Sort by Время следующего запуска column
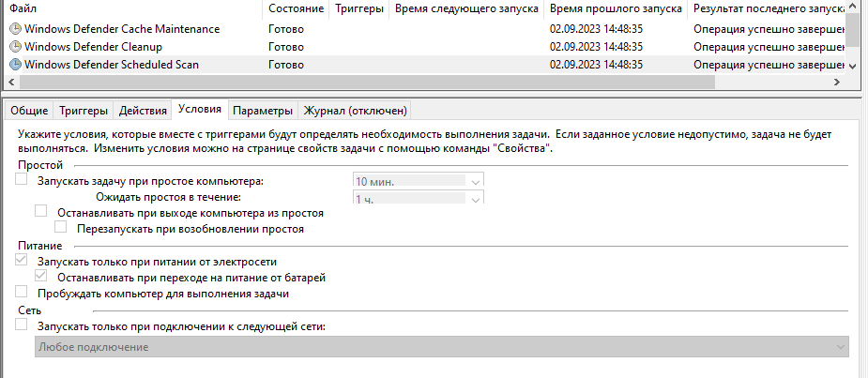Viewport: 868px width, 378px height. click(x=466, y=8)
